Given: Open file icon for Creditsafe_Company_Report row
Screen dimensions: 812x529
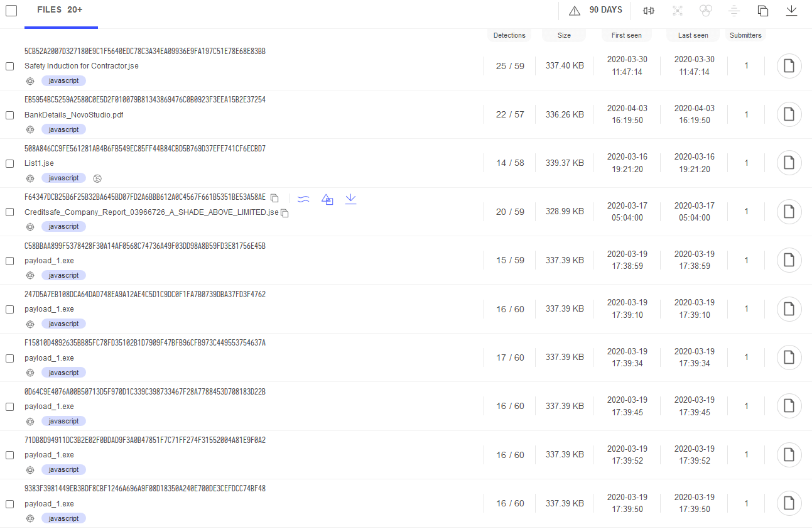Looking at the screenshot, I should 789,212.
